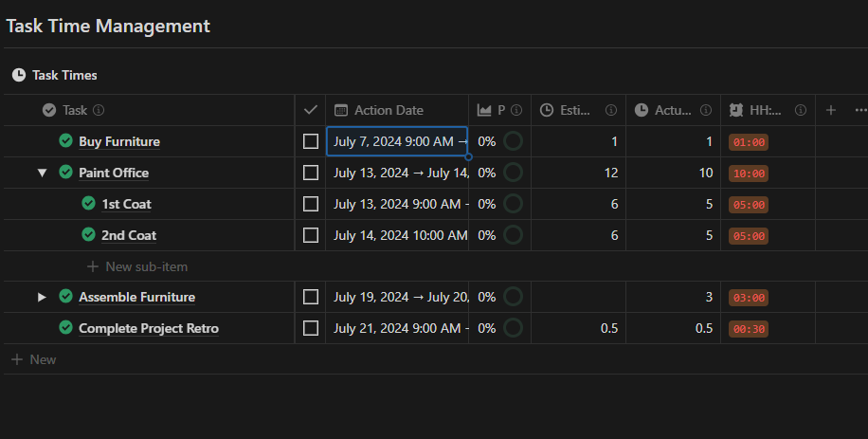Click the checkbox column header
The width and height of the screenshot is (868, 439).
310,110
